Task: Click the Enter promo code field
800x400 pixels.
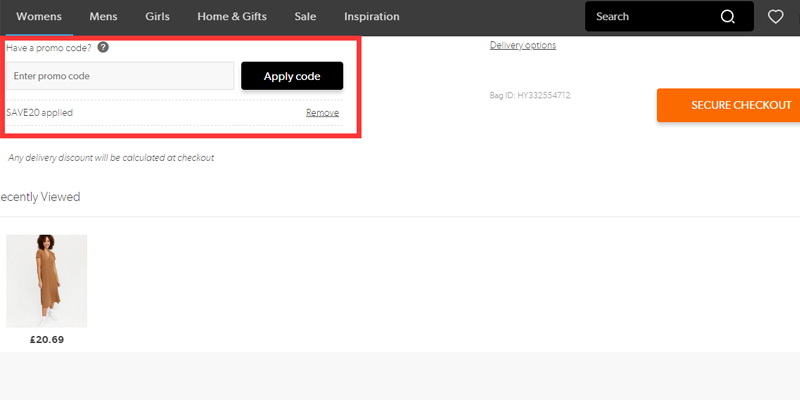Action: click(120, 76)
